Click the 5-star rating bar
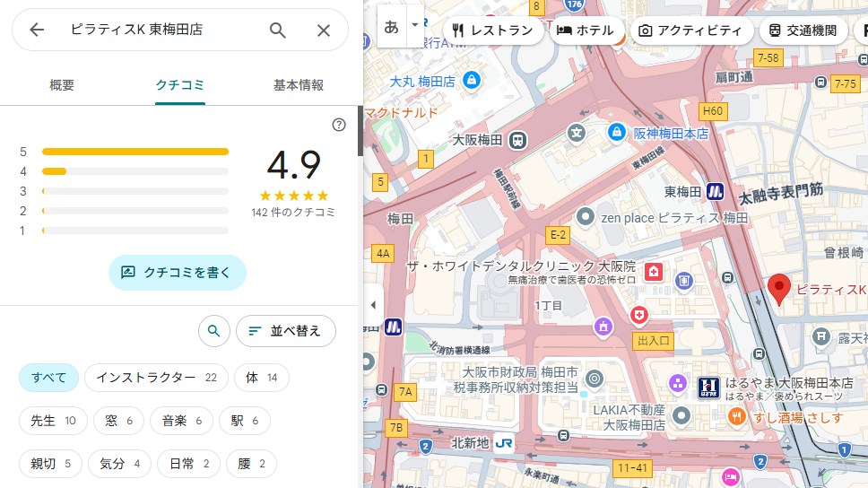The height and width of the screenshot is (488, 868). [135, 152]
